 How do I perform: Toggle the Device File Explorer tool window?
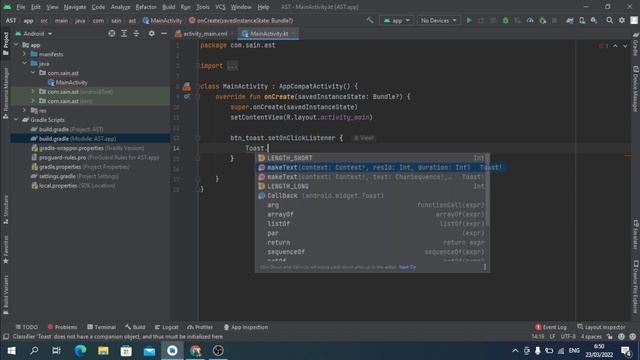point(636,287)
